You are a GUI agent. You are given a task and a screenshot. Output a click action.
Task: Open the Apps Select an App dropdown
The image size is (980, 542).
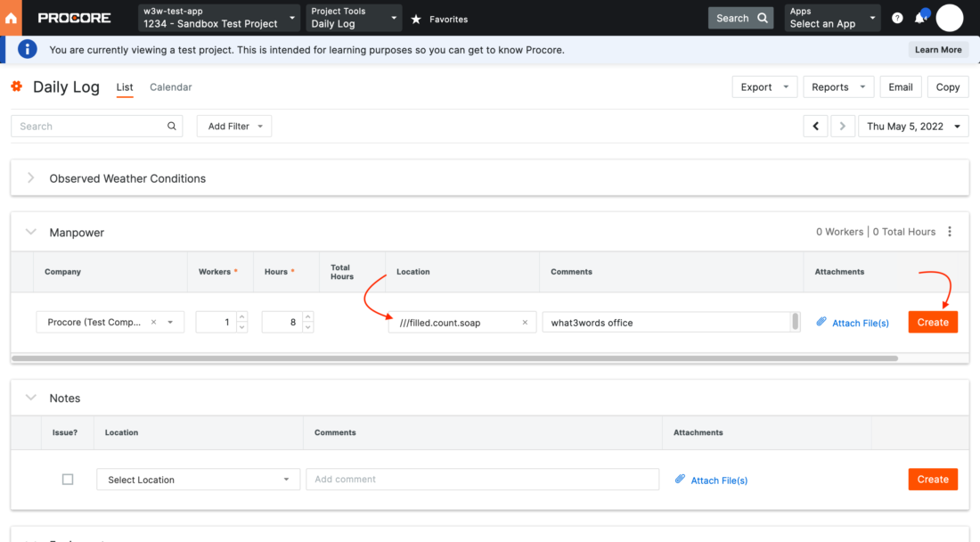[x=832, y=18]
